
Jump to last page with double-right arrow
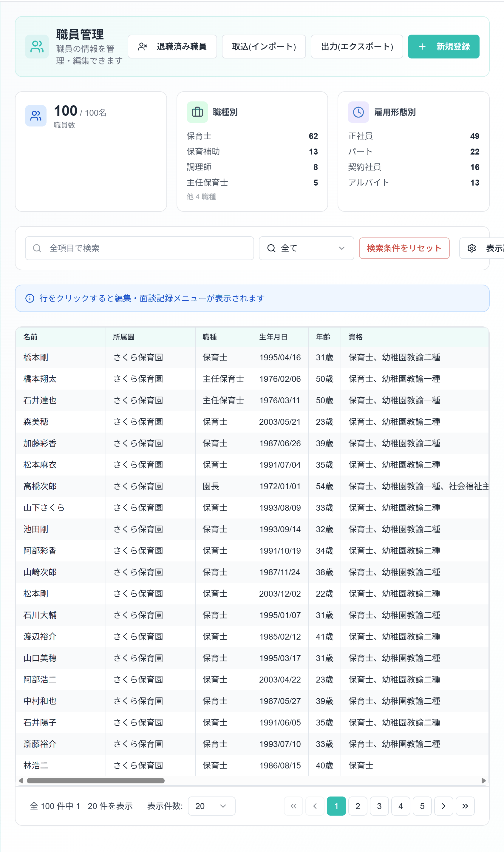(x=465, y=806)
